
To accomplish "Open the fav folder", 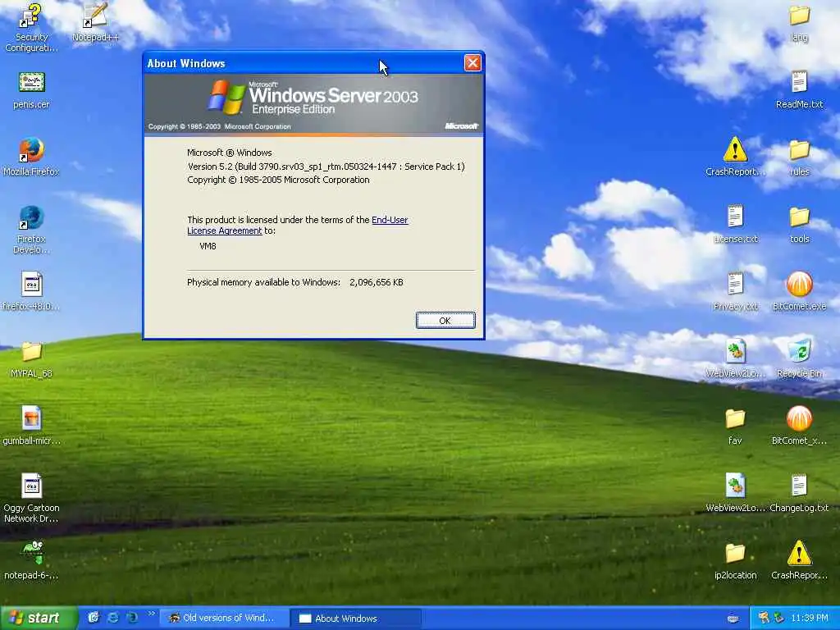I will point(735,426).
